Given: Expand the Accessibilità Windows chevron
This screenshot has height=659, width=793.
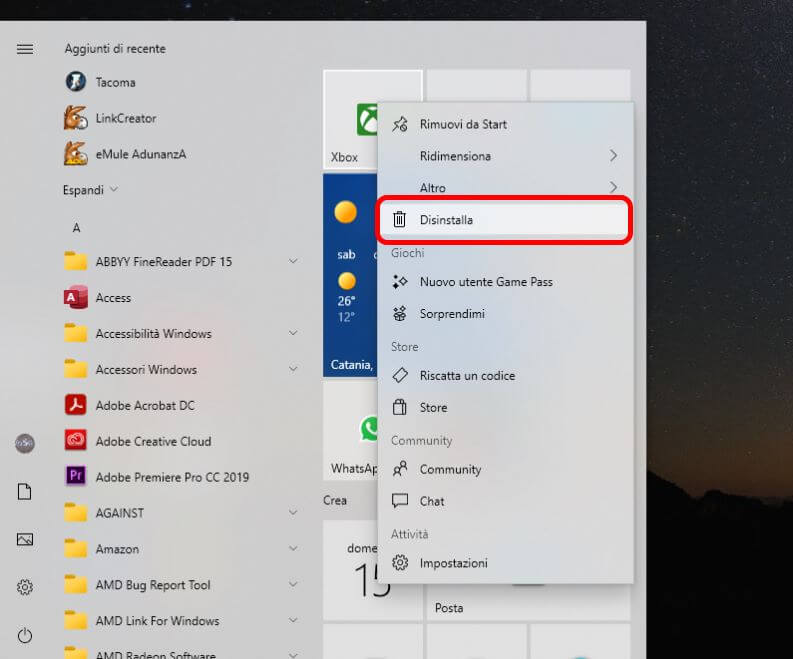Looking at the screenshot, I should click(x=293, y=333).
